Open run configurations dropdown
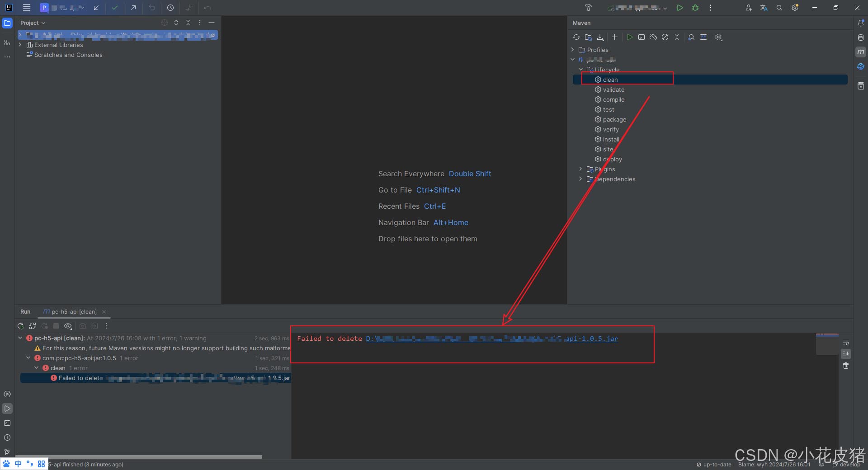 pyautogui.click(x=638, y=8)
